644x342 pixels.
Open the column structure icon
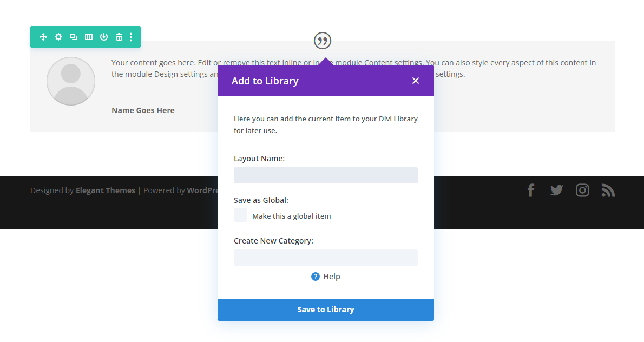point(88,37)
